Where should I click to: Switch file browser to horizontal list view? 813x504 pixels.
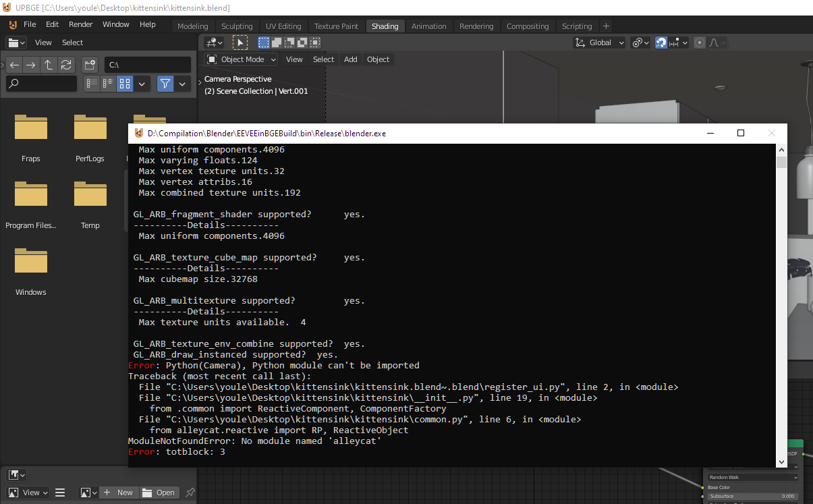(x=109, y=84)
